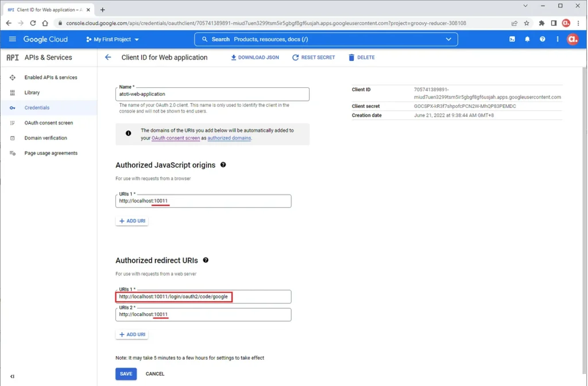
Task: Open Chrome three-dot menu
Action: (x=578, y=23)
